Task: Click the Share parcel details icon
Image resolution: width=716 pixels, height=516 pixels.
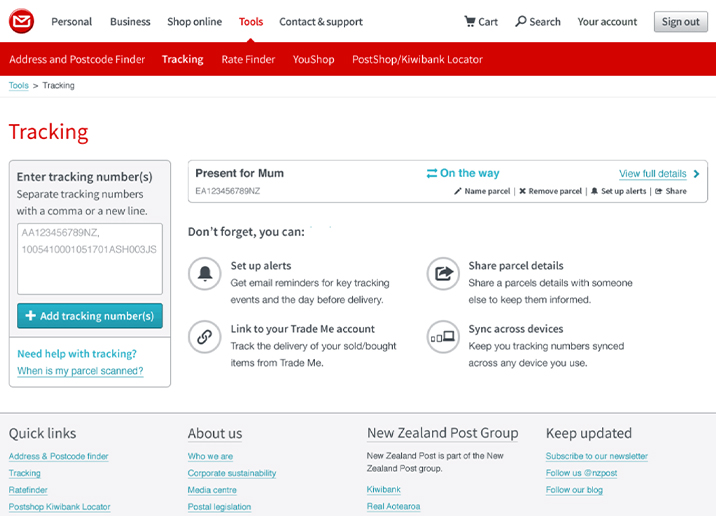Action: [442, 273]
